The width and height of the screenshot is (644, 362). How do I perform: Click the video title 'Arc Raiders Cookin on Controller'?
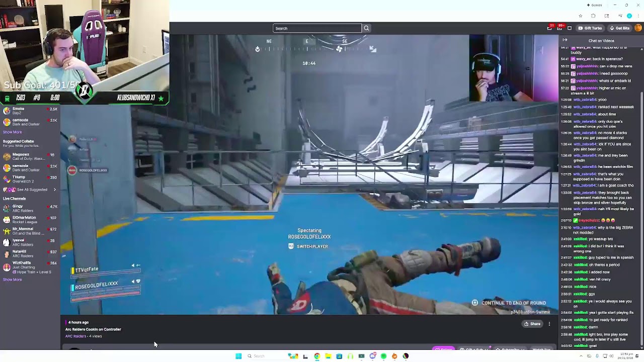tap(93, 329)
